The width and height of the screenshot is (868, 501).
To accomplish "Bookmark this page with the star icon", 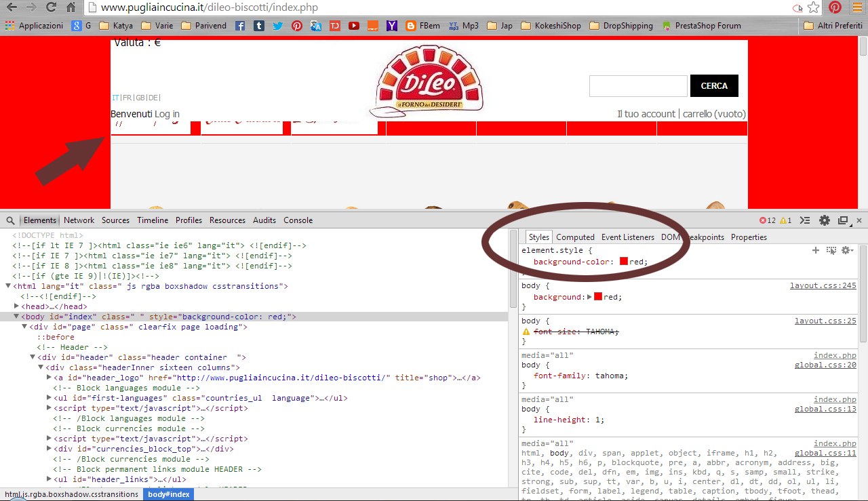I will tap(814, 7).
